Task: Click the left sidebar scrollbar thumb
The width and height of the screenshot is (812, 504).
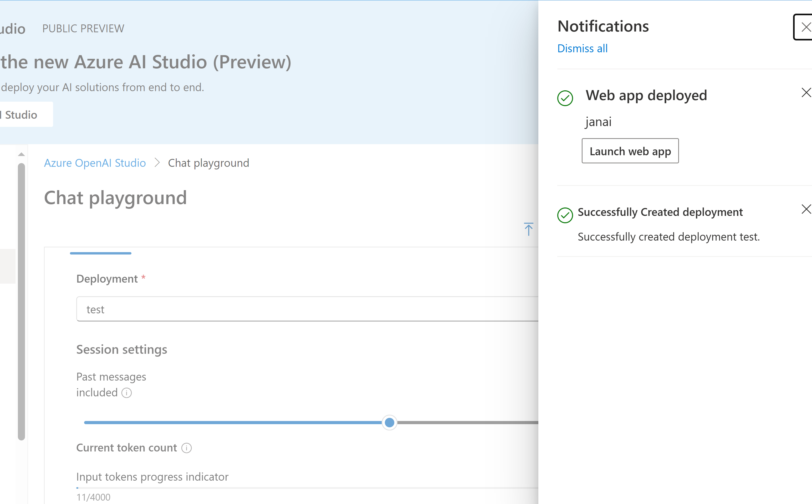Action: click(21, 302)
